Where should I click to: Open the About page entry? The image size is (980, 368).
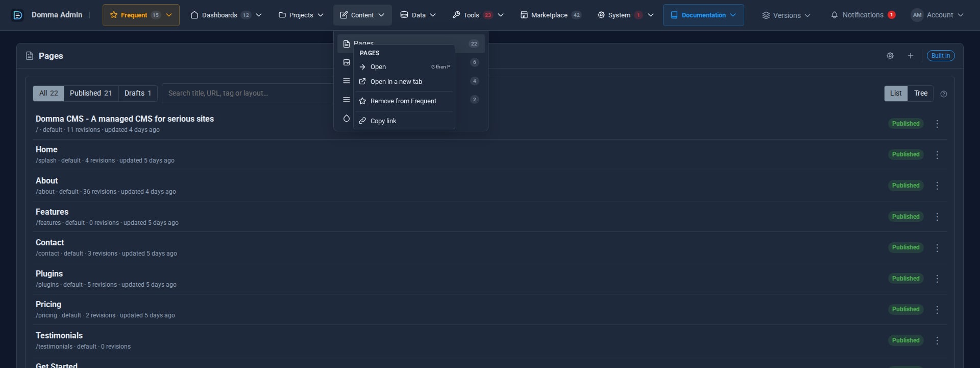tap(46, 180)
